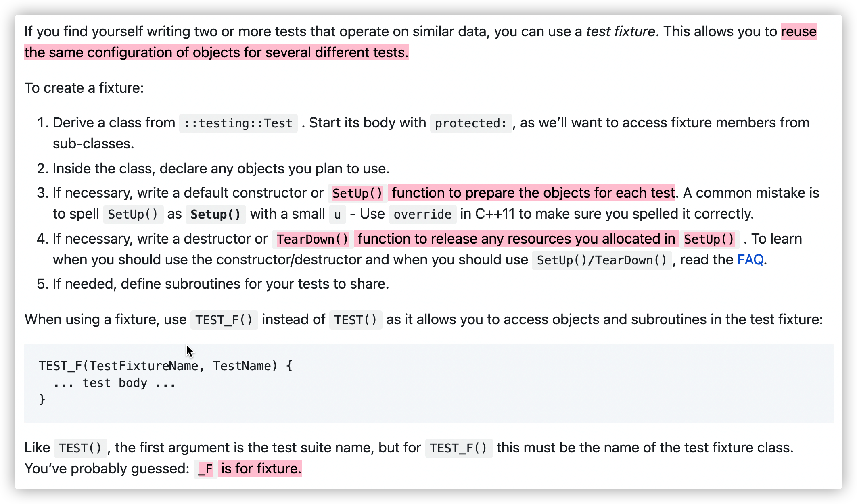Click the highlighted SetUp() in step 3
Viewport: 857px width, 504px height.
click(357, 194)
